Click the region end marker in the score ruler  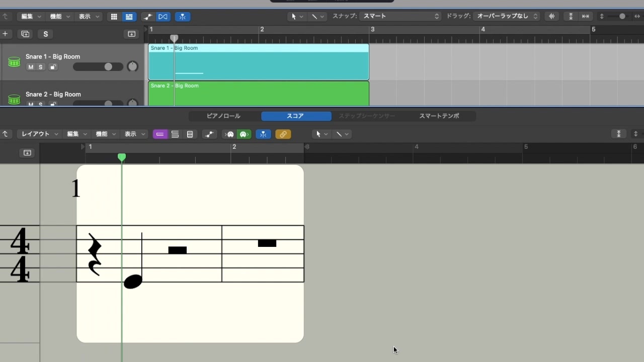[307, 147]
